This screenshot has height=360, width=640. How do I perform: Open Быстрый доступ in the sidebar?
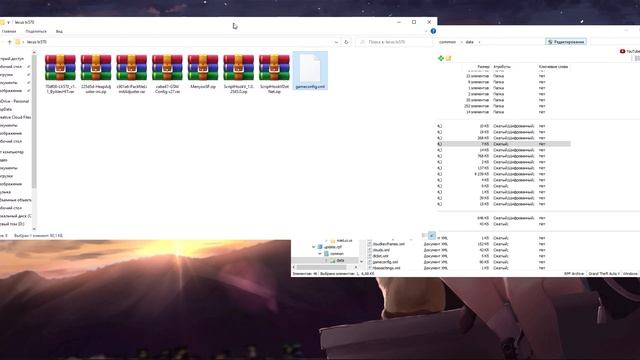12,59
